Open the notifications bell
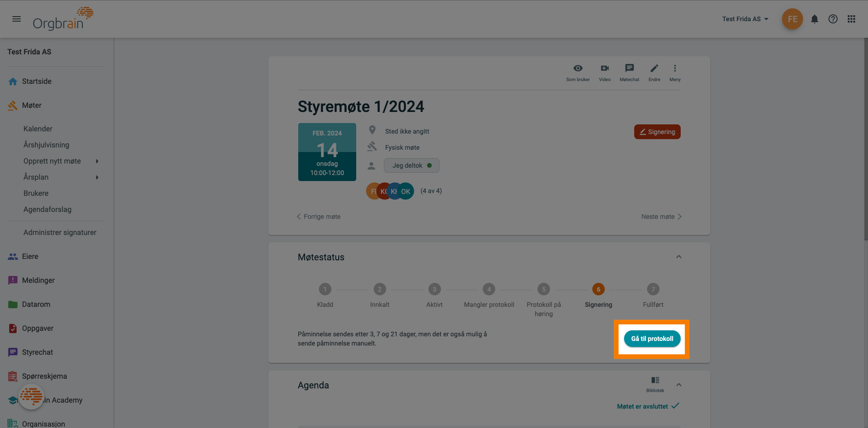This screenshot has height=428, width=868. tap(815, 19)
